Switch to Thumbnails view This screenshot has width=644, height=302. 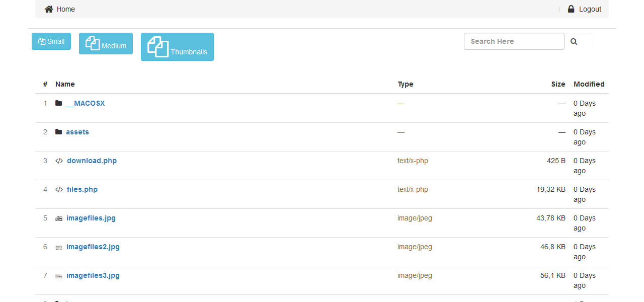pyautogui.click(x=177, y=47)
